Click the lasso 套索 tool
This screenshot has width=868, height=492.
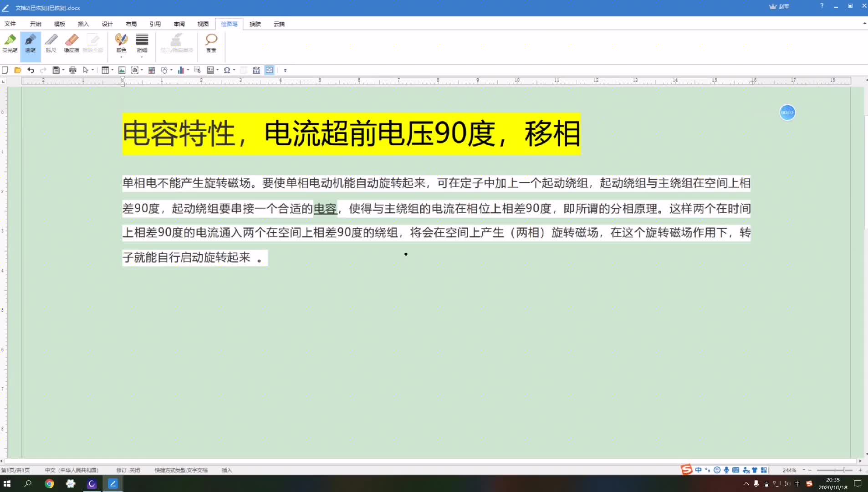click(x=211, y=44)
